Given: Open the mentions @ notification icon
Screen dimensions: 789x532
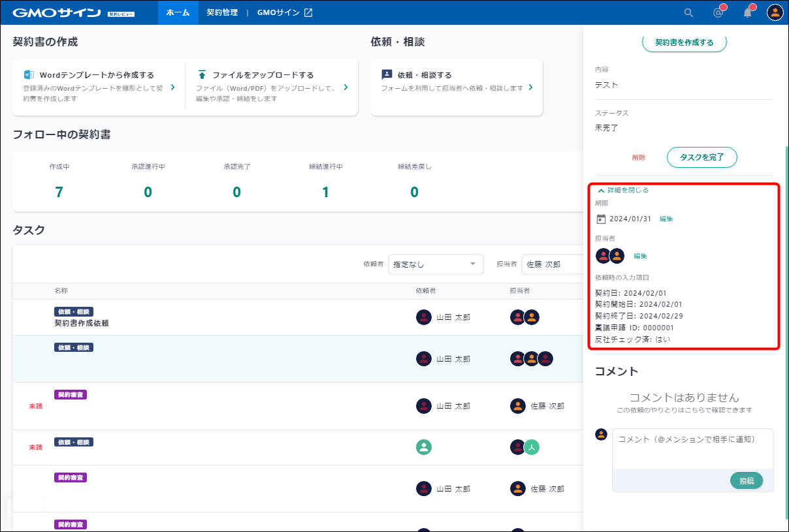Looking at the screenshot, I should [x=718, y=12].
